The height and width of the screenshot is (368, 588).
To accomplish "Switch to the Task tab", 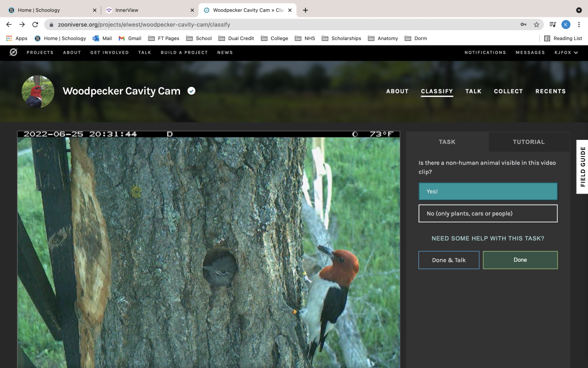I will [x=447, y=142].
